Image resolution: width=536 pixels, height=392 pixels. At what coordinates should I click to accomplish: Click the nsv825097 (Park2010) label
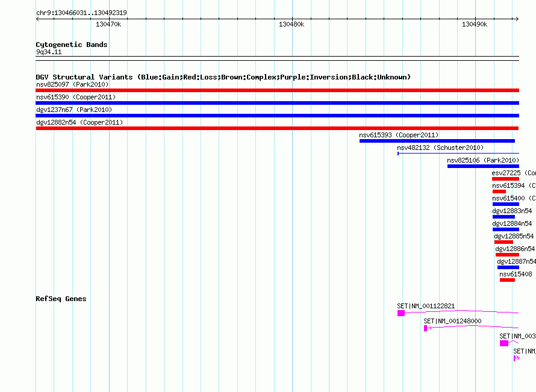tap(72, 84)
